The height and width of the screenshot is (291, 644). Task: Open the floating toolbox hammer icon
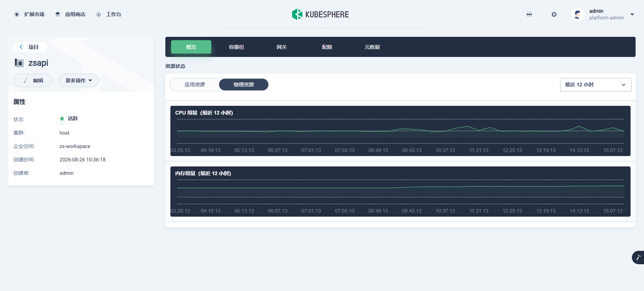click(x=638, y=258)
